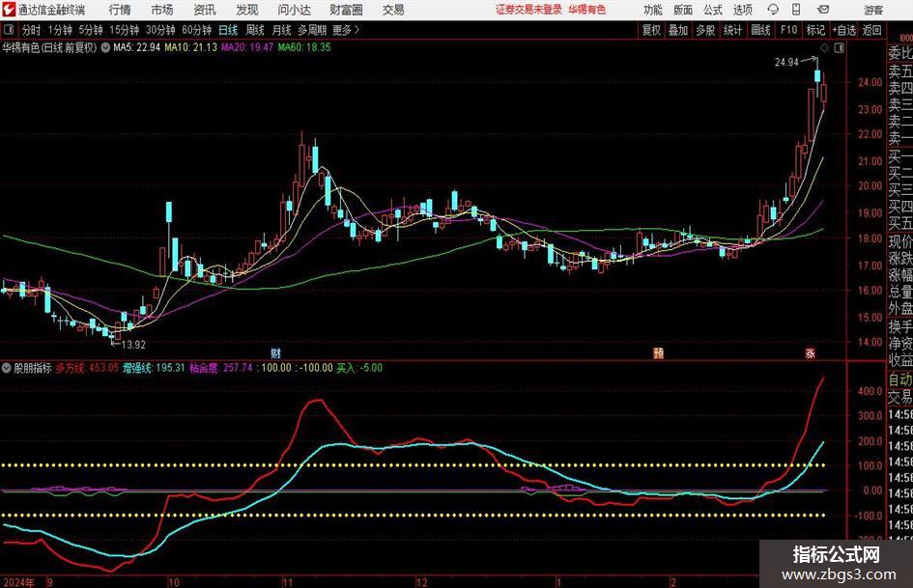Screen dimensions: 913x588
Task: Open the mobile phone icon in the title bar
Action: (x=796, y=10)
